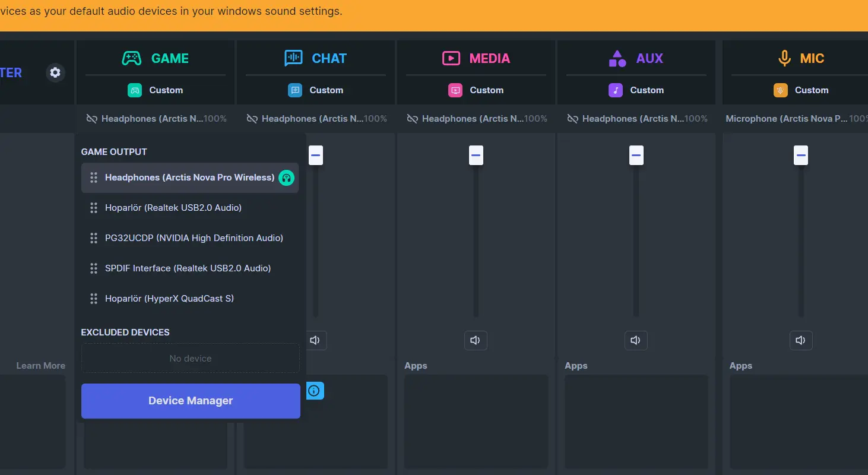The height and width of the screenshot is (475, 868).
Task: Grab the drag handle beside Headphones (Arctis Nova Pro Wireless)
Action: tap(94, 178)
